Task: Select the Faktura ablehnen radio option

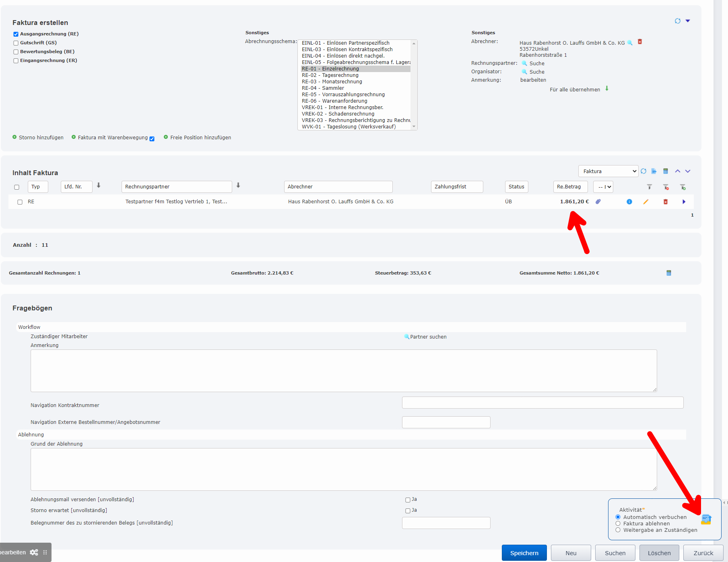Action: tap(619, 523)
